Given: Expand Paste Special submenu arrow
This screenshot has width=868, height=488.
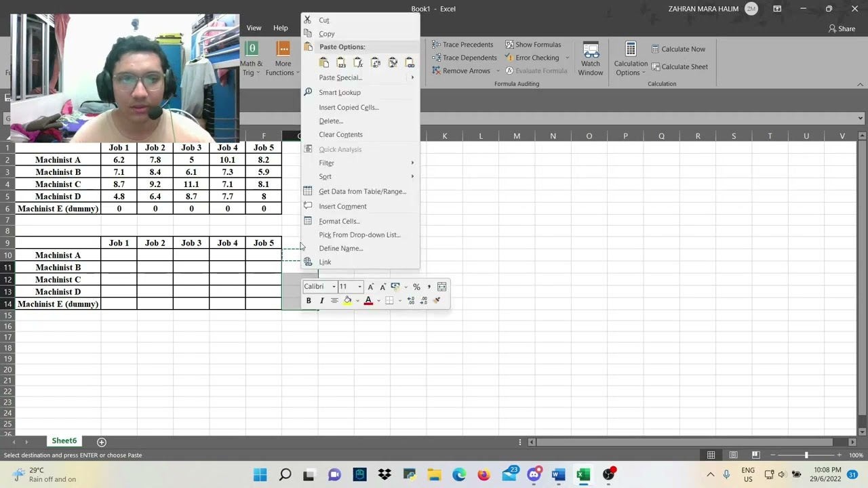Looking at the screenshot, I should [x=412, y=77].
